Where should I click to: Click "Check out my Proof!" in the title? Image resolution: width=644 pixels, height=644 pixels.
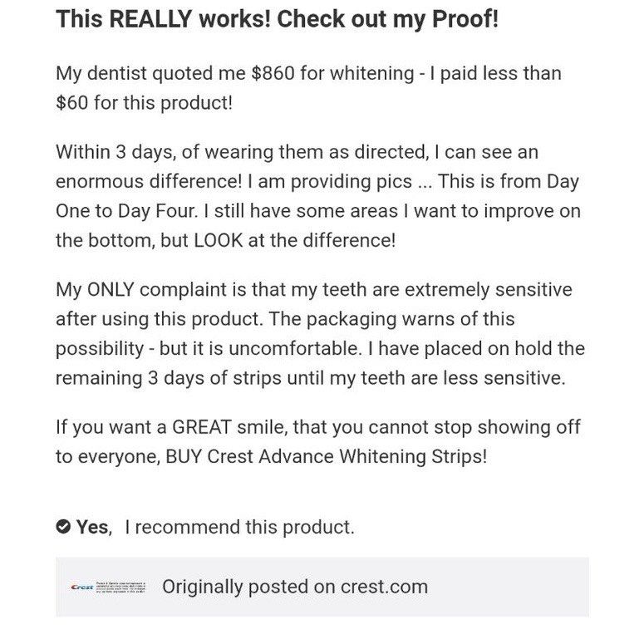387,19
